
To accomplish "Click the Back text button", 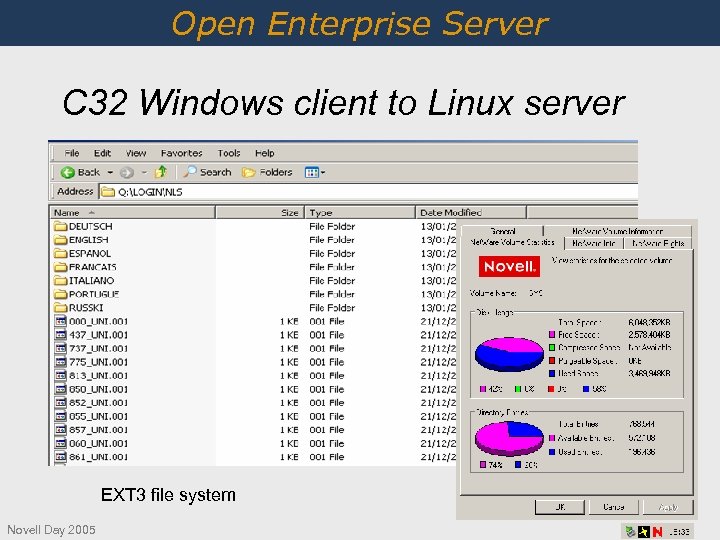I will (x=89, y=172).
